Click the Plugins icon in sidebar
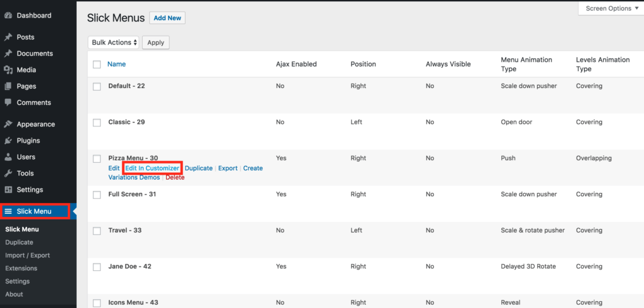The height and width of the screenshot is (308, 644). pos(8,141)
